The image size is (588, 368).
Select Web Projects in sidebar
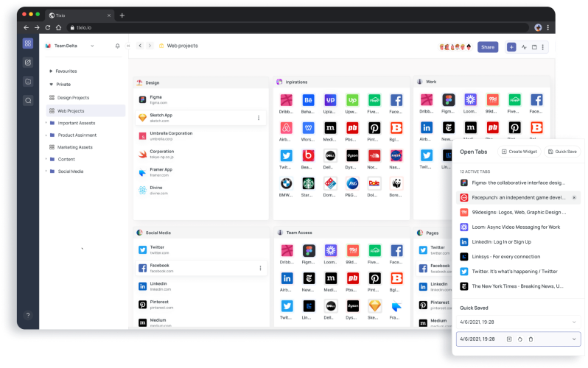point(85,111)
